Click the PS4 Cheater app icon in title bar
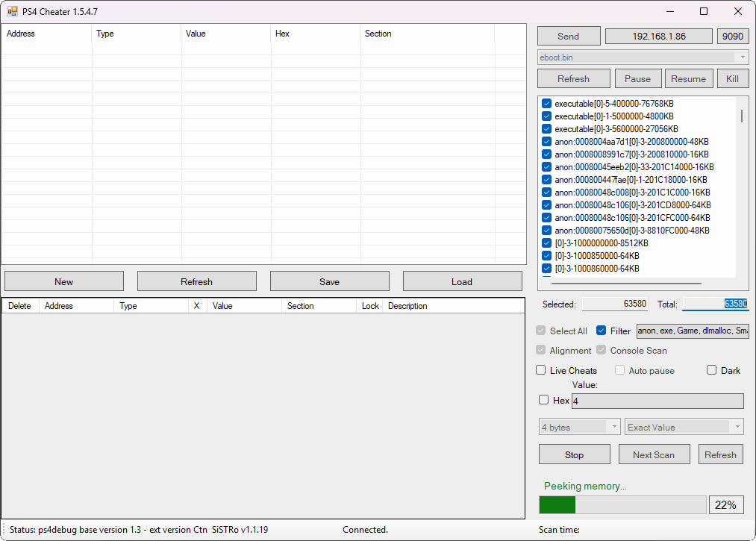The width and height of the screenshot is (756, 541). click(x=13, y=11)
